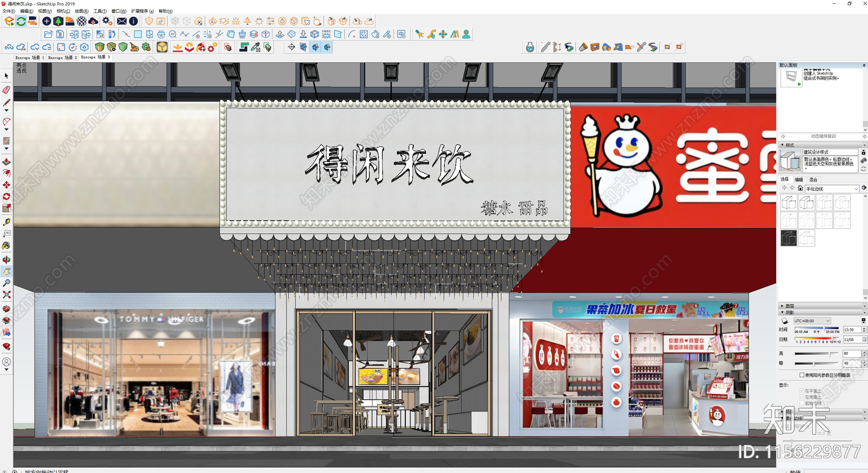Close the 样式 panel with X
Viewport: 868px width, 473px height.
pyautogui.click(x=864, y=145)
